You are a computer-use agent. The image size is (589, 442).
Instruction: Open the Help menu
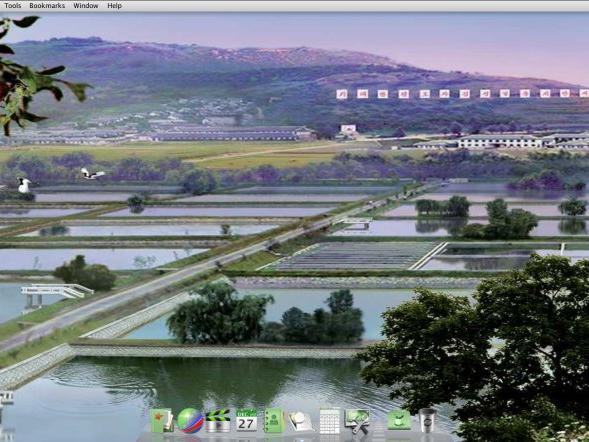[114, 6]
